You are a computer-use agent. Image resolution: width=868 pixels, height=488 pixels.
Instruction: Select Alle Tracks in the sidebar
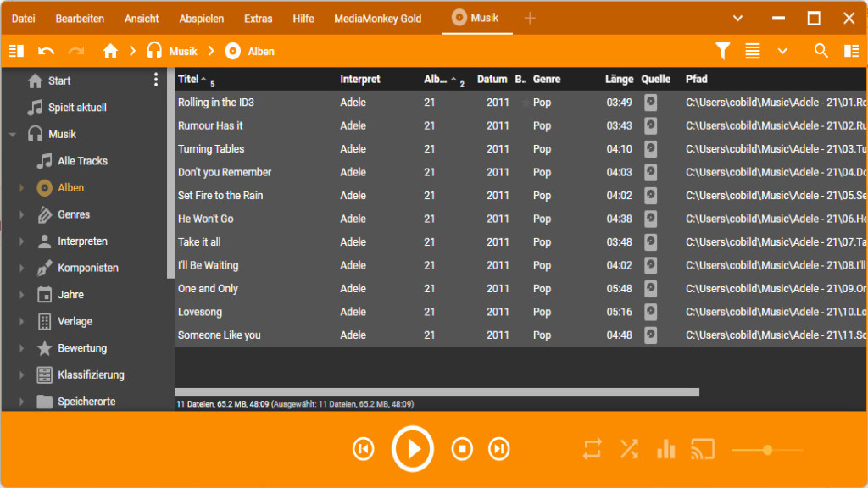(82, 161)
